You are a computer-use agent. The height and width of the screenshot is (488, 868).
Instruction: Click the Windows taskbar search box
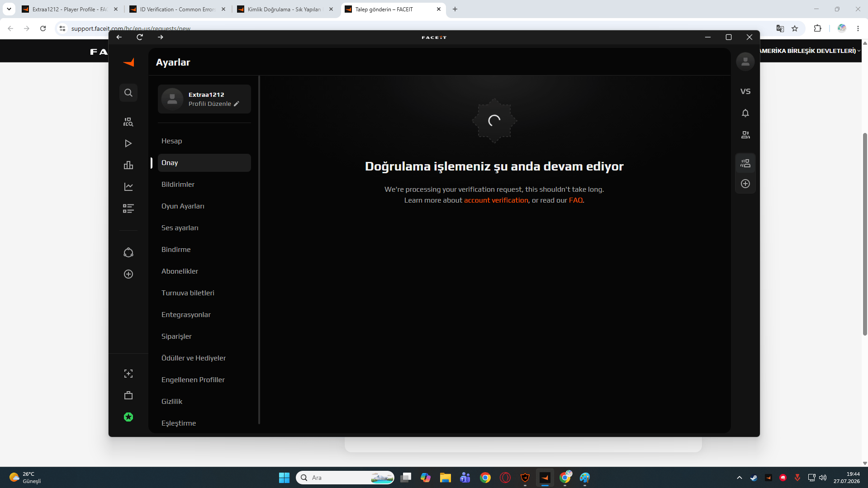click(x=345, y=478)
